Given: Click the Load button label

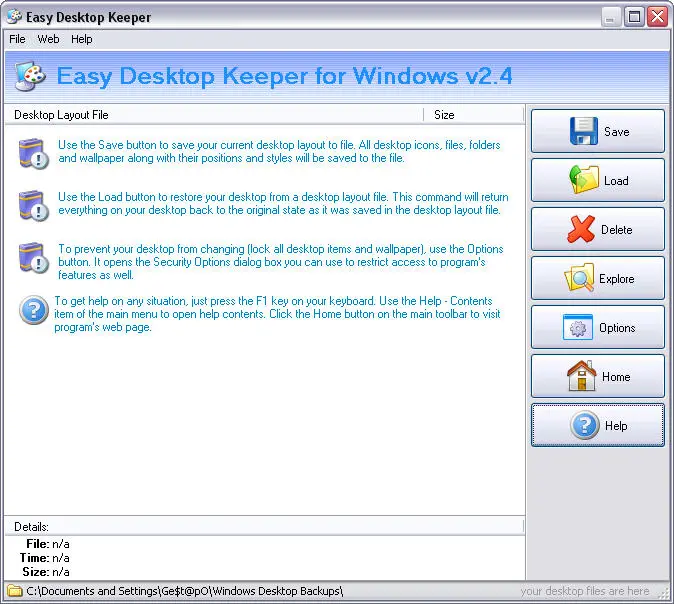Looking at the screenshot, I should [x=616, y=181].
